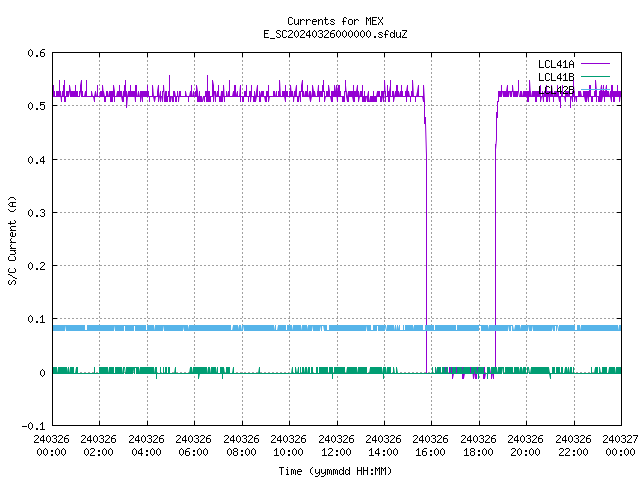Click the LCL41B legend label
Viewport: 640px width, 480px height.
click(x=556, y=77)
